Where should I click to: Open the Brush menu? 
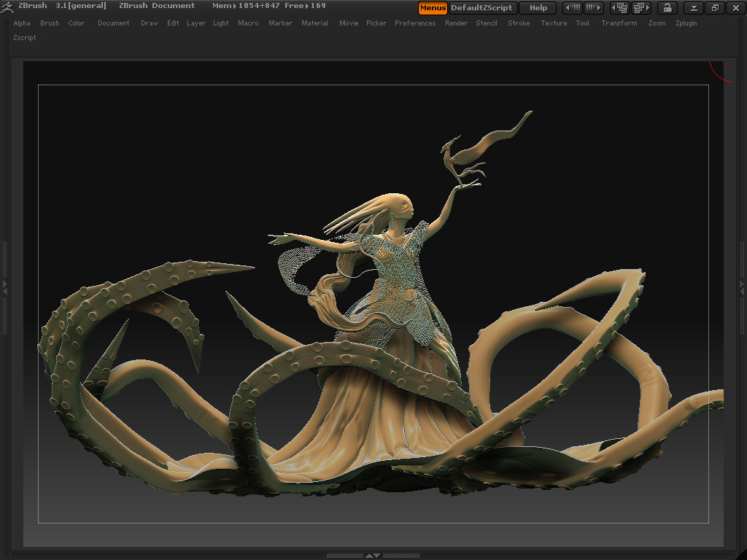point(50,23)
